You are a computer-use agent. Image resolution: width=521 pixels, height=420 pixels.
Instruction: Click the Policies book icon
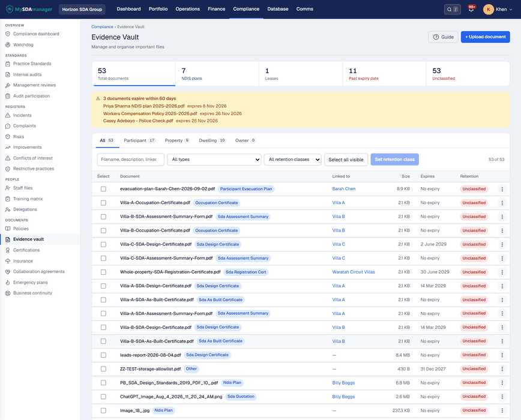8,229
